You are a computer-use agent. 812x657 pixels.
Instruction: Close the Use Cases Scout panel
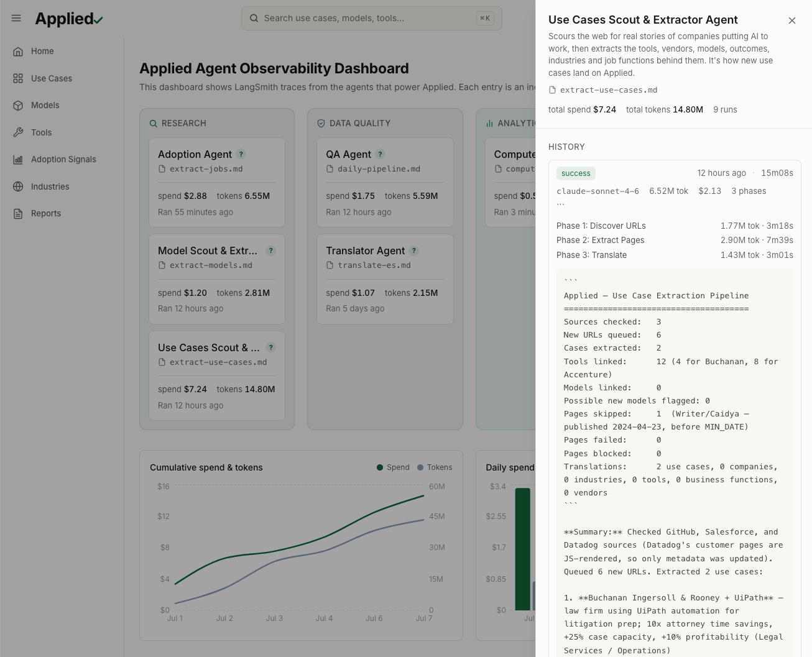792,21
